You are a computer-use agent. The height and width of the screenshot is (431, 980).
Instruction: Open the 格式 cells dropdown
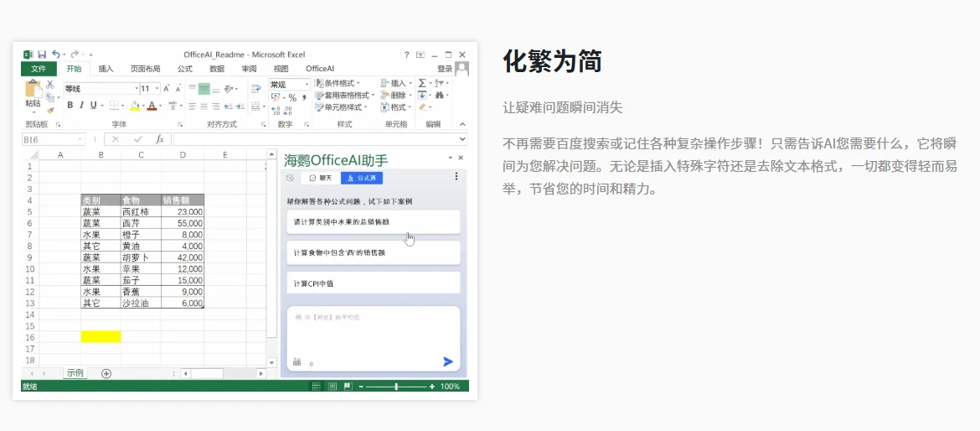click(x=395, y=107)
